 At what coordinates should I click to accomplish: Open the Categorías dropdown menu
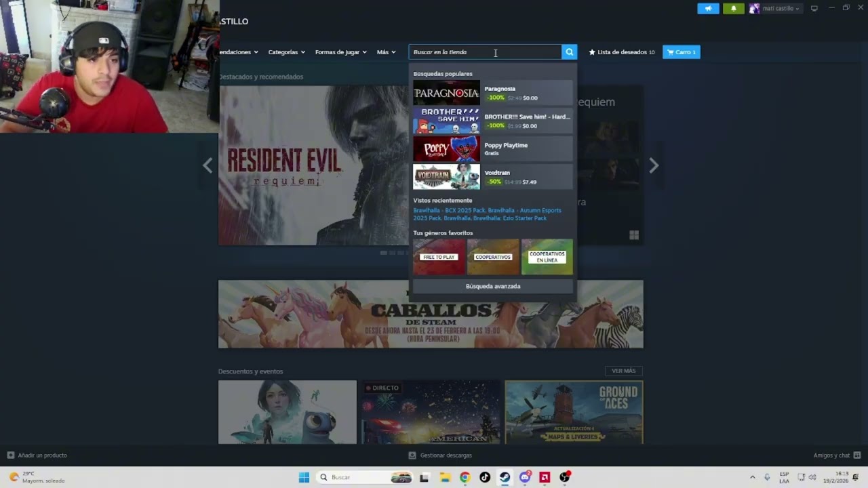286,52
